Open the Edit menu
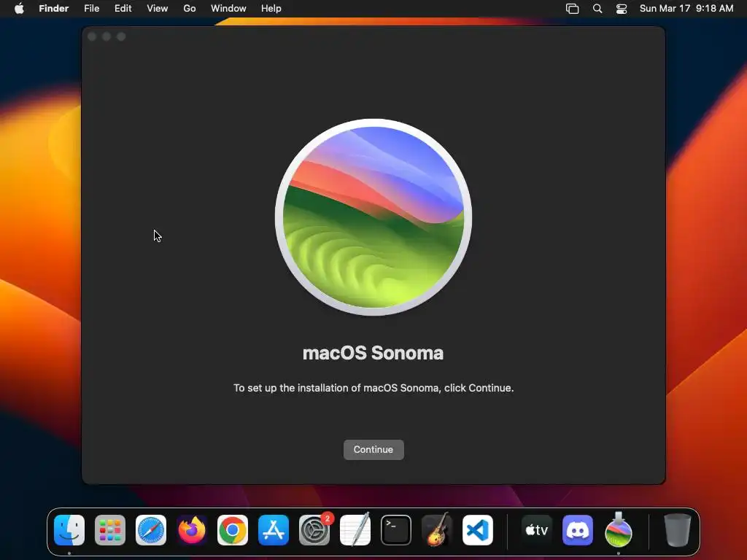747x560 pixels. point(123,9)
